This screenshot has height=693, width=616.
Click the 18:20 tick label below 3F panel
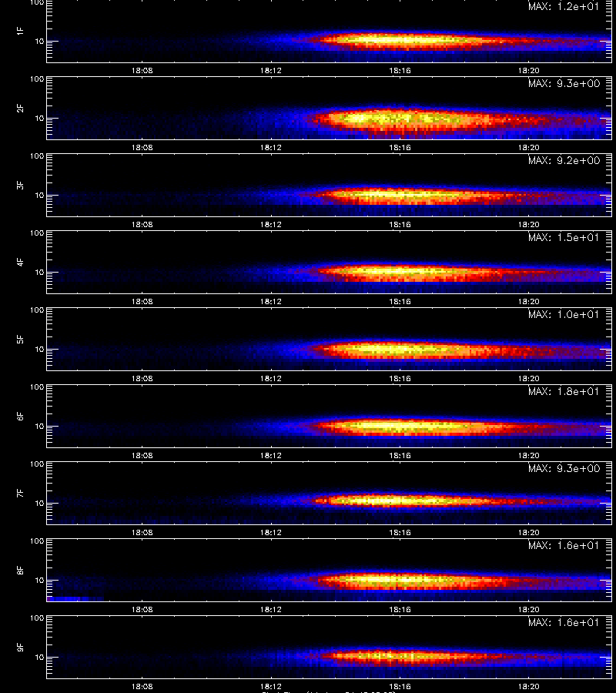point(528,225)
